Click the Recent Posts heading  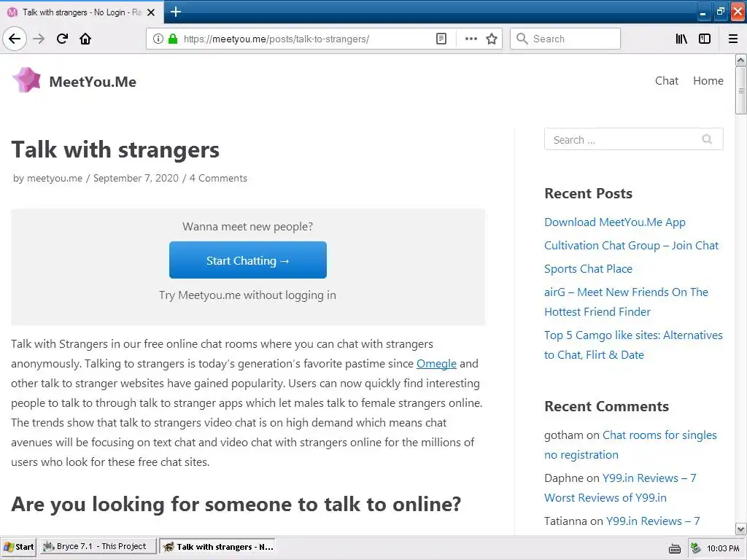click(589, 193)
